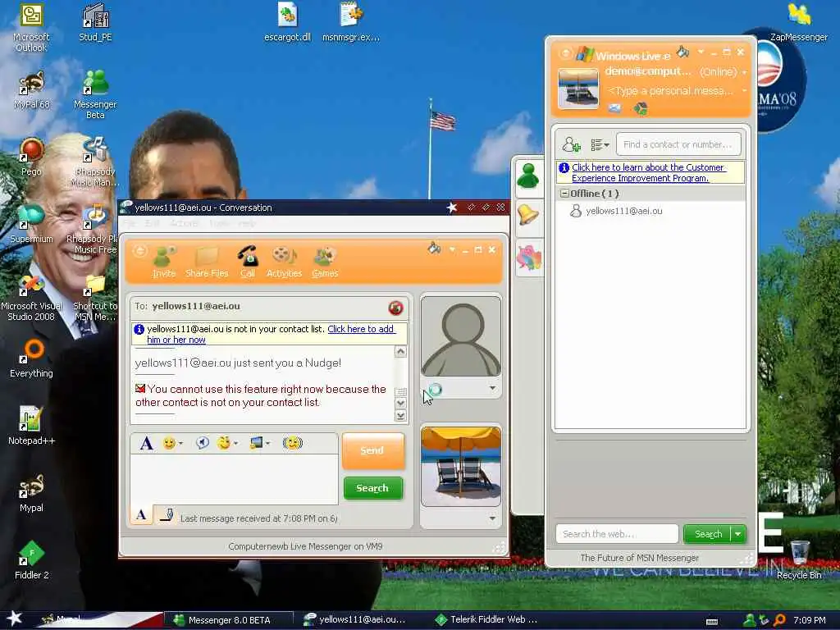Click the green sharing folders icon
The image size is (840, 630).
pos(640,109)
